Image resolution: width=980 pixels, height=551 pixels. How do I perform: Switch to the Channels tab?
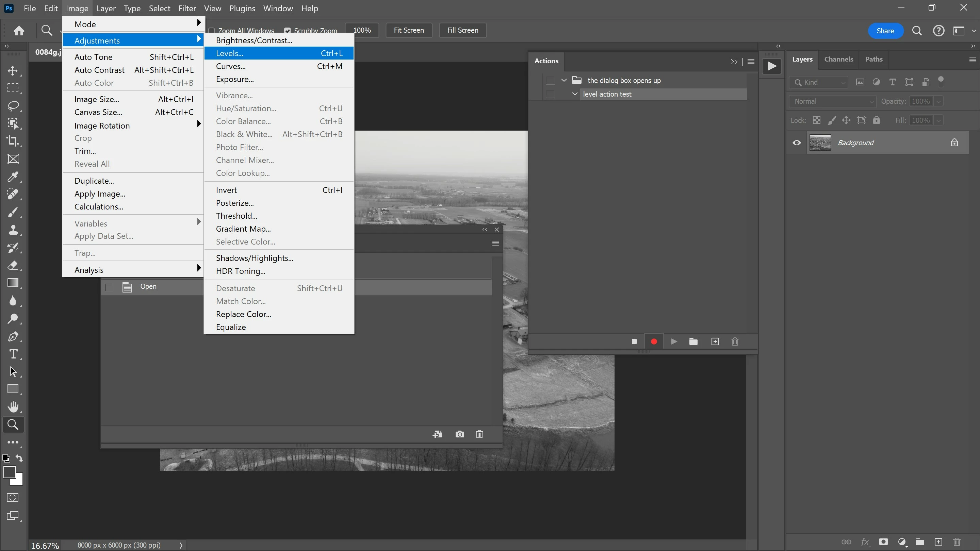click(838, 59)
